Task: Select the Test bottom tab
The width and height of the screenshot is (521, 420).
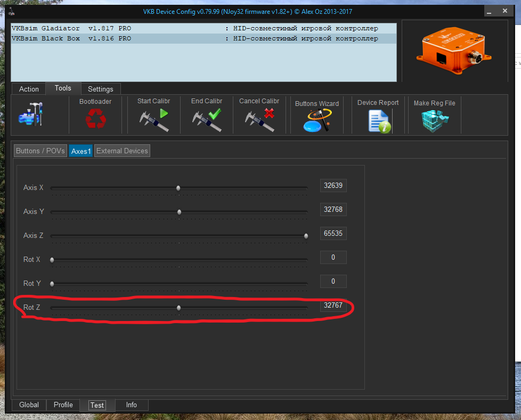Action: 97,405
